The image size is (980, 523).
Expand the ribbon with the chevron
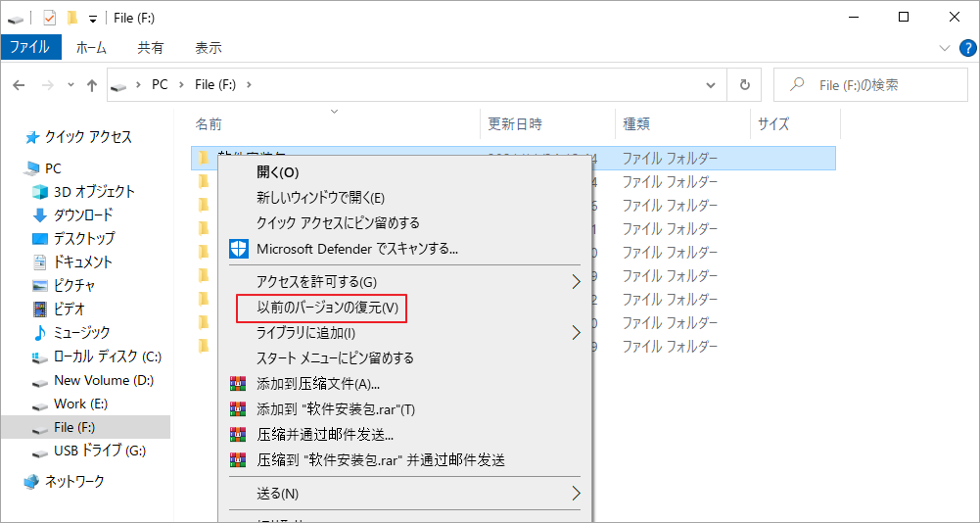click(945, 48)
